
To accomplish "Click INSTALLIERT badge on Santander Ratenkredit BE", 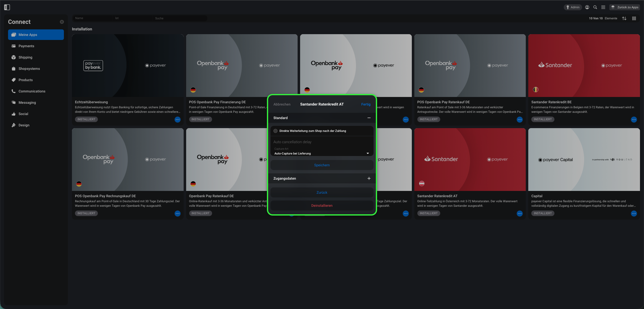I will (x=543, y=119).
